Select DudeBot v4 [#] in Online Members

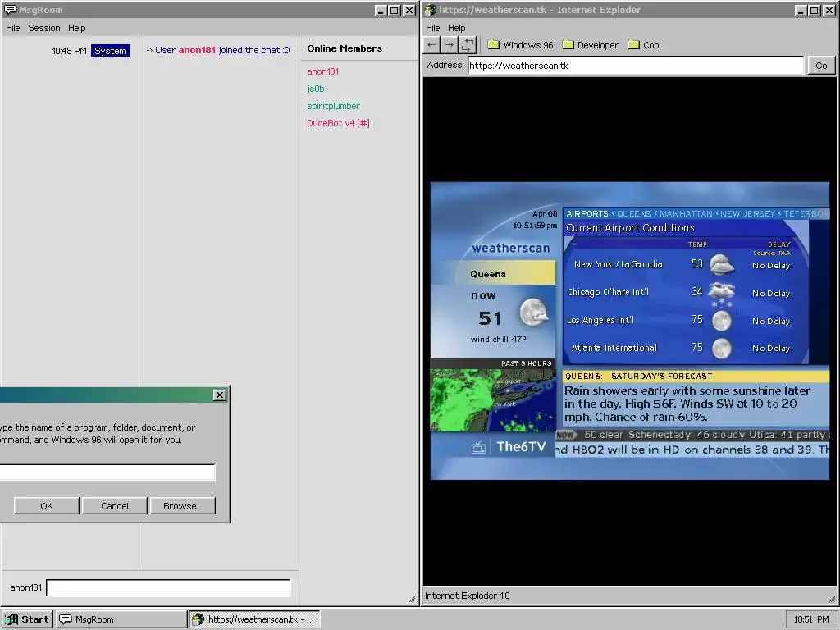(x=338, y=123)
